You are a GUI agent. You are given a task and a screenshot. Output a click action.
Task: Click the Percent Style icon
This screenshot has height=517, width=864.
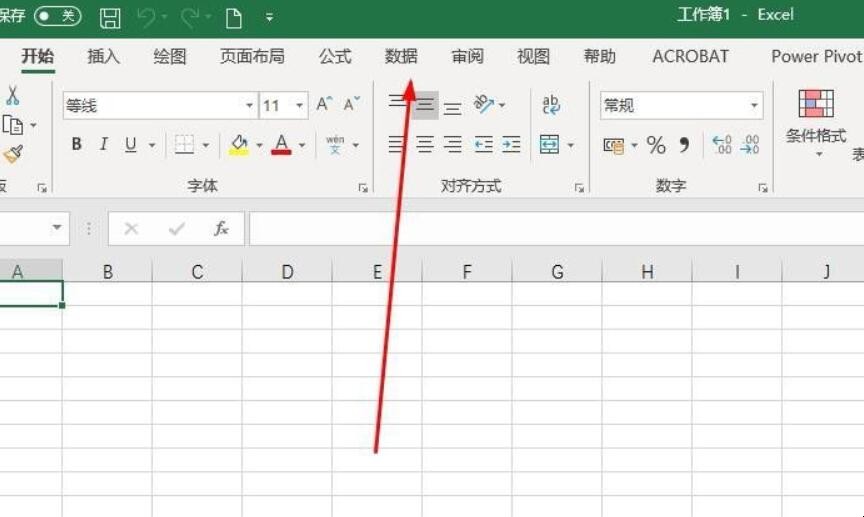pyautogui.click(x=656, y=145)
